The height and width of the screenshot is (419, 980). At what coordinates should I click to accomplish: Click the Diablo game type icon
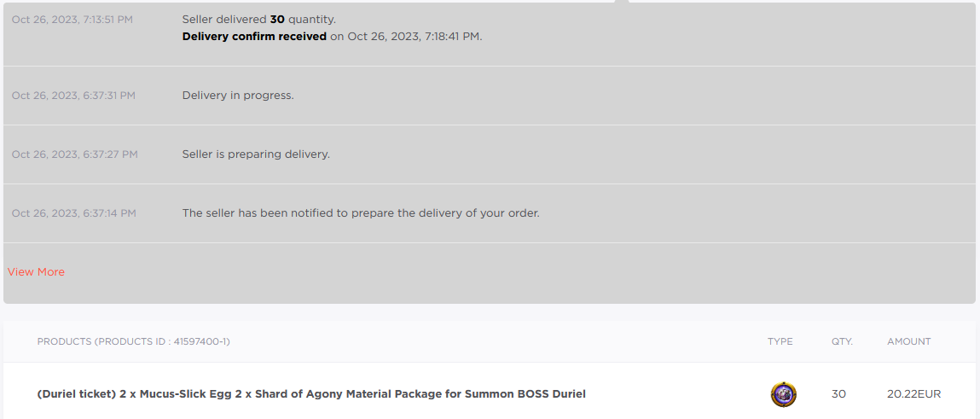(x=783, y=394)
